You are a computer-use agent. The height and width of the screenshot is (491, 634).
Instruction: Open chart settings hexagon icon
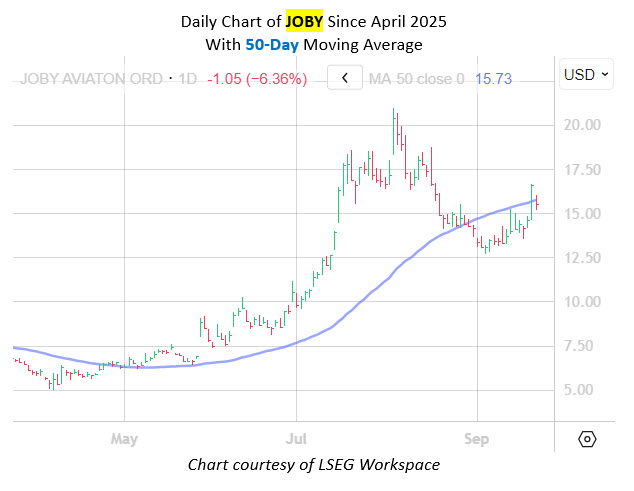pyautogui.click(x=587, y=439)
